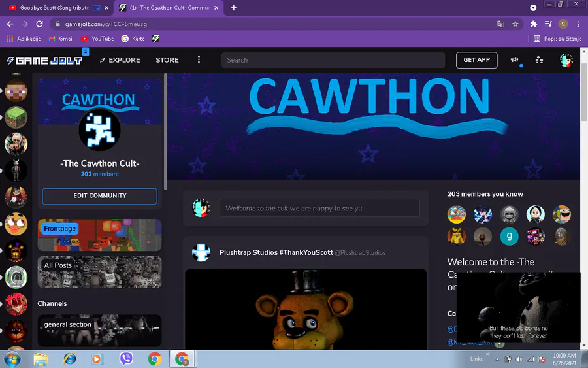Select The Cawthon Cult browser tab
Screen dimensions: 588x368
coord(168,7)
